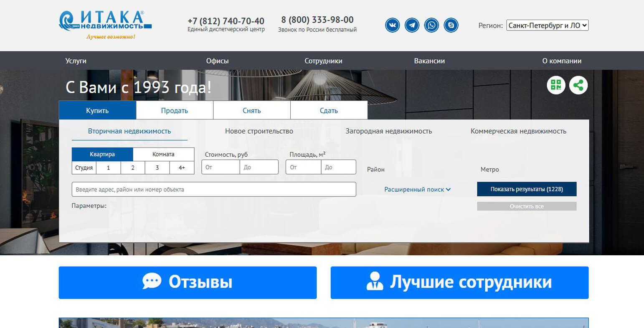
Task: Switch to the Снять tab
Action: point(252,110)
